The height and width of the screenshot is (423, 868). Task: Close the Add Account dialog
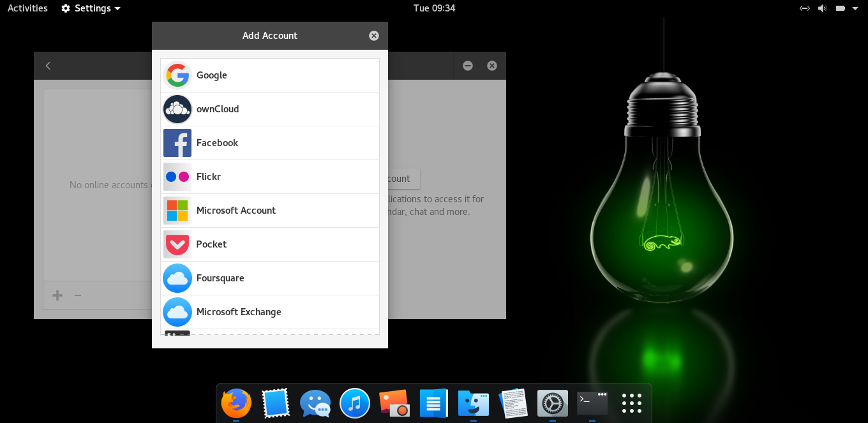(374, 36)
